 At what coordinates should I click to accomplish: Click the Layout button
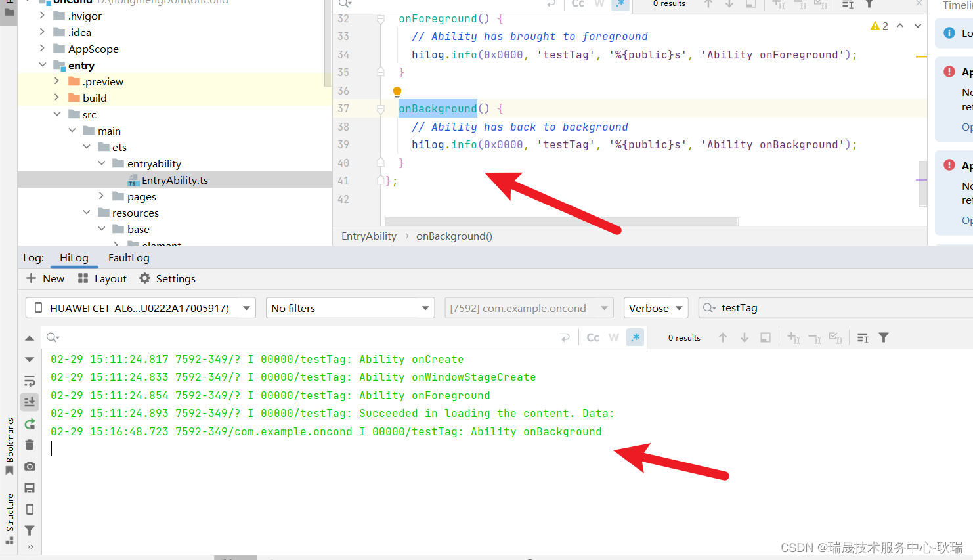(102, 279)
